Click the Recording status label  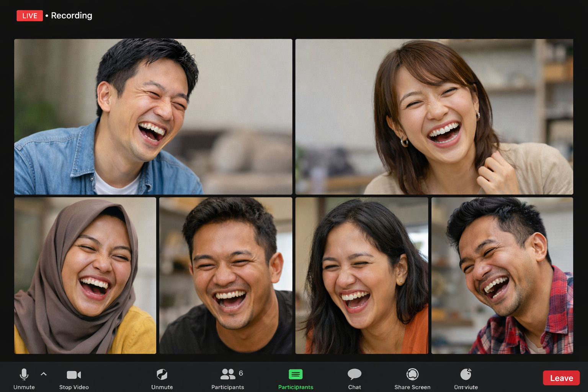(x=72, y=16)
